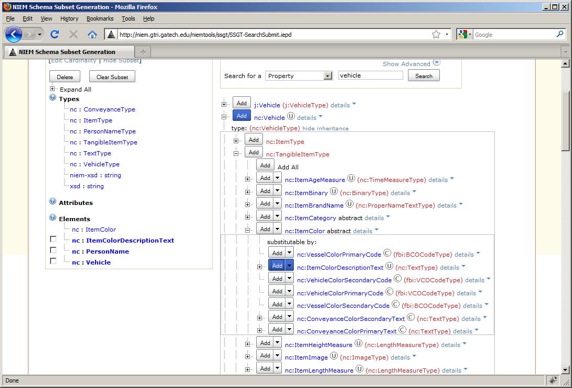Screen dimensions: 572x388
Task: Click the help icon beside Types
Action: (x=53, y=98)
